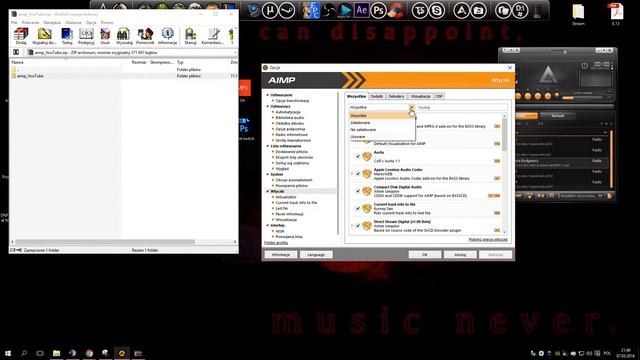Image resolution: width=640 pixels, height=360 pixels.
Task: Uncheck the Direct Stream Digital plugin checkbox
Action: tap(358, 226)
